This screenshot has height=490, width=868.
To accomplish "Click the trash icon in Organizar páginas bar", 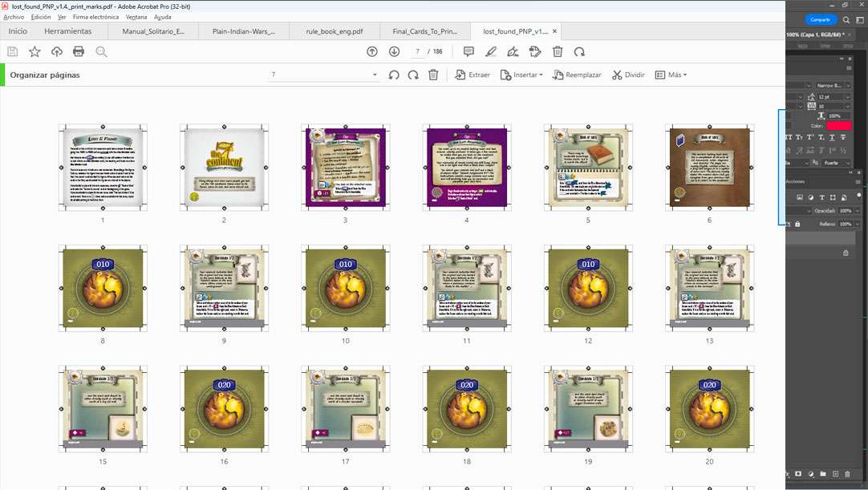I will tap(433, 75).
